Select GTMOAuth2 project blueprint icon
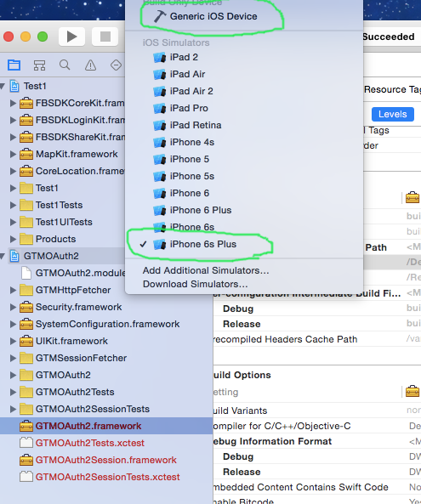Screen dimensions: 421x504 tap(14, 256)
